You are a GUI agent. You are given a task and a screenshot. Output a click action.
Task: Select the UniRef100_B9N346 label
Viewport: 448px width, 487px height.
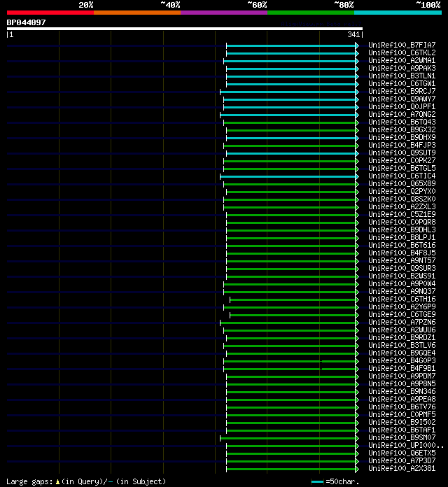point(402,391)
